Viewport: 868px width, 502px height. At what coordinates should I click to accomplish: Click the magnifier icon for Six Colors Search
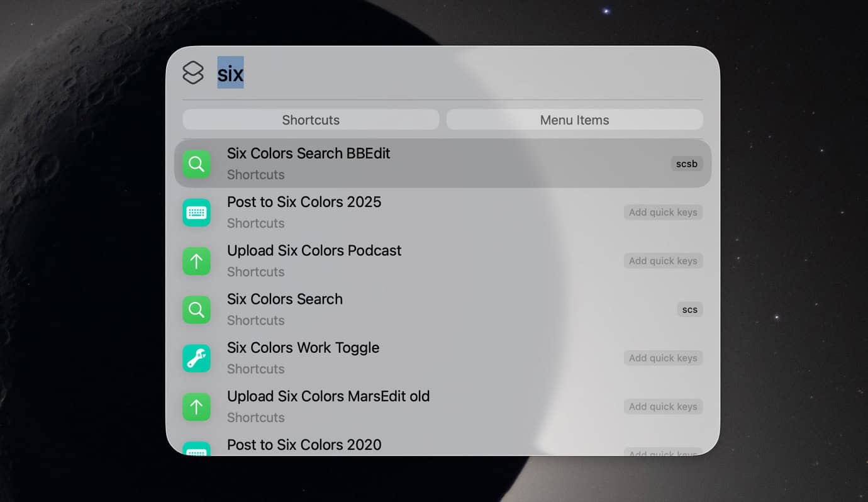[x=196, y=310]
